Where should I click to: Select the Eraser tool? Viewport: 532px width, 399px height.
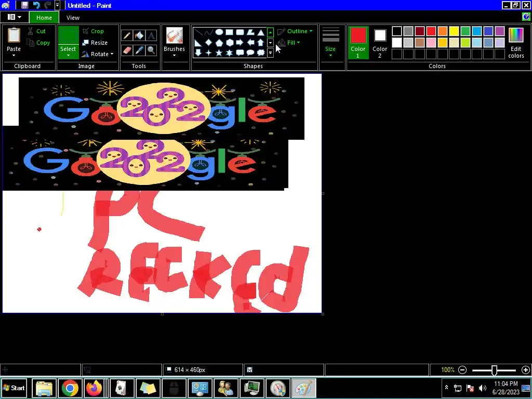pyautogui.click(x=127, y=50)
